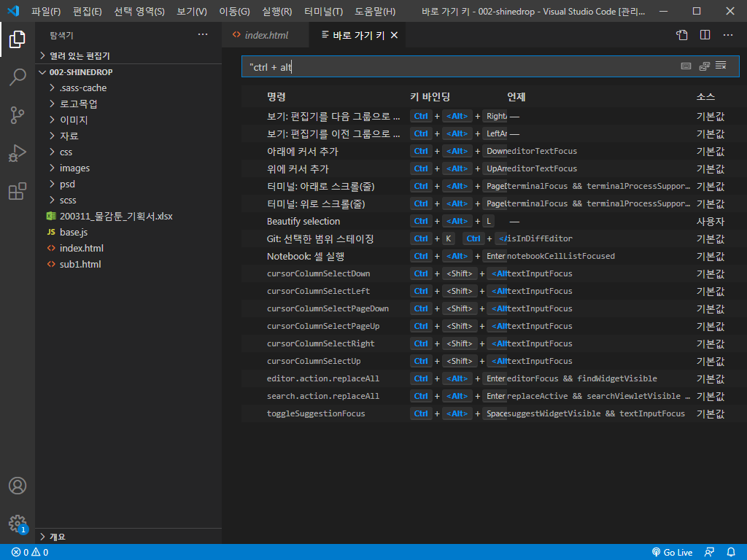This screenshot has width=747, height=560.
Task: Expand the psd folder
Action: (128, 184)
